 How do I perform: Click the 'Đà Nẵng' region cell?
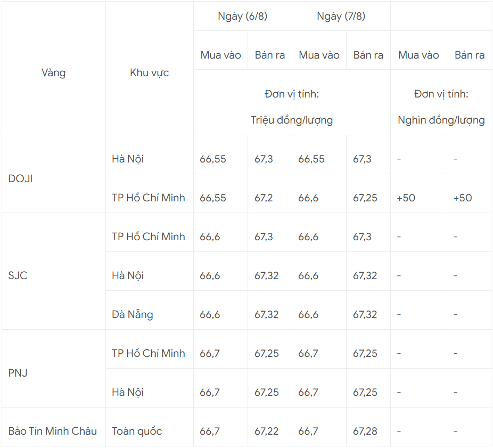point(133,314)
